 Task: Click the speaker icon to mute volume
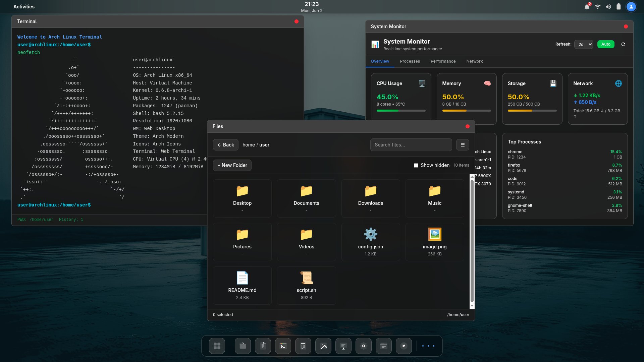tap(608, 6)
